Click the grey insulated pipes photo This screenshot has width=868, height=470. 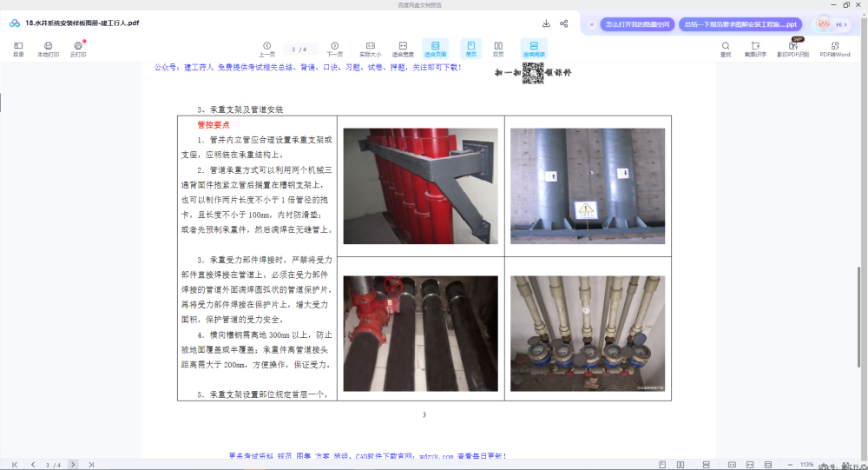tap(588, 186)
